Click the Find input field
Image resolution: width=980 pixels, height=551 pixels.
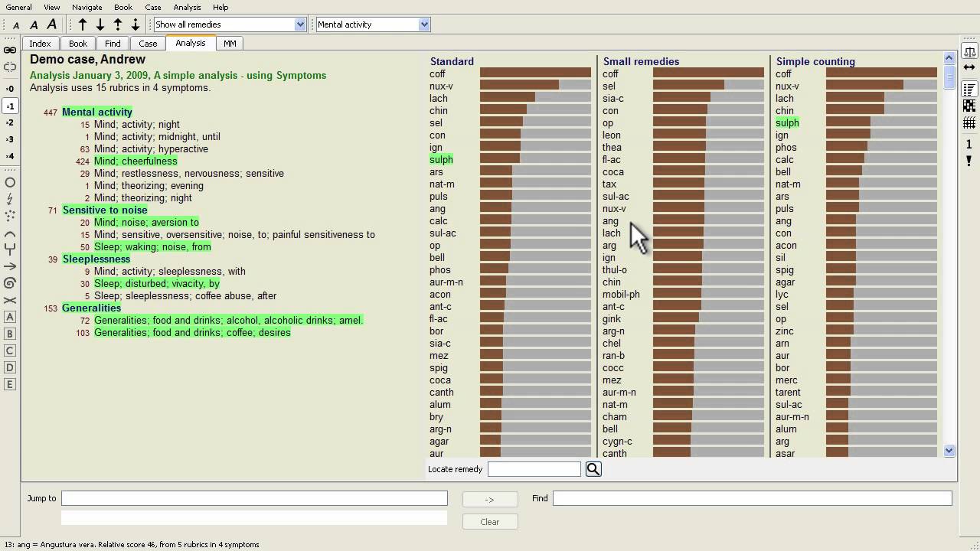tap(753, 498)
